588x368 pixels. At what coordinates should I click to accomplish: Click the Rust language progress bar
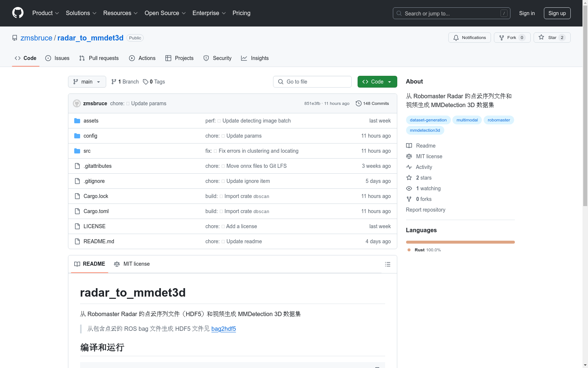tap(460, 242)
